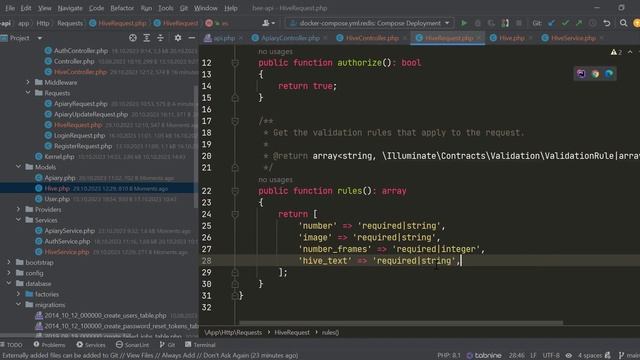The height and width of the screenshot is (360, 640).
Task: Click the Debug bug icon
Action: coord(478,23)
